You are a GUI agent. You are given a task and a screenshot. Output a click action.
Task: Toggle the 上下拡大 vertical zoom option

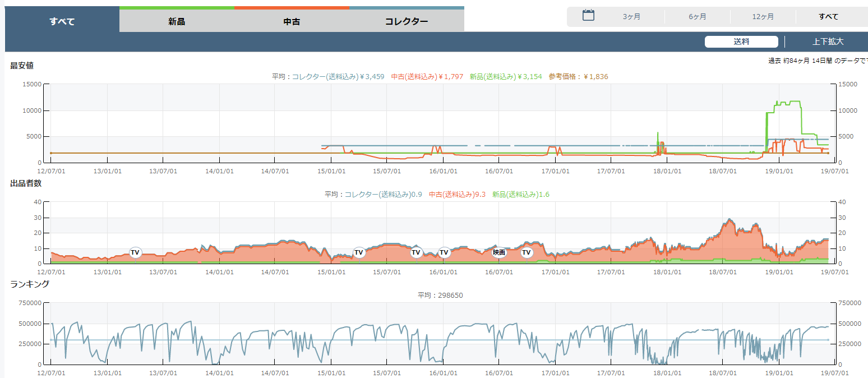click(x=828, y=42)
